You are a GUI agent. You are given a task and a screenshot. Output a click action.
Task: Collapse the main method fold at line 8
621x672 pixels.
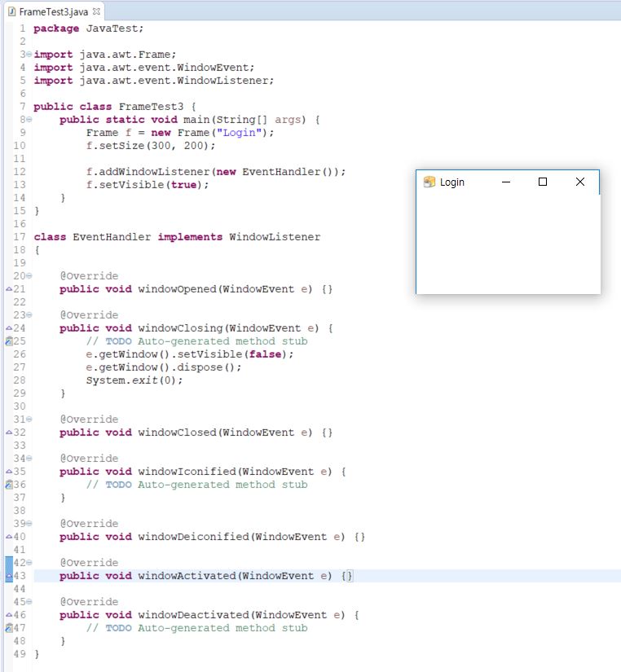pyautogui.click(x=29, y=120)
